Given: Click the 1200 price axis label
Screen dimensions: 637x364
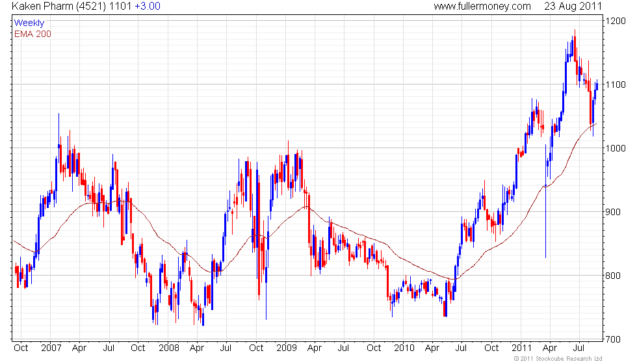Looking at the screenshot, I should (x=616, y=21).
